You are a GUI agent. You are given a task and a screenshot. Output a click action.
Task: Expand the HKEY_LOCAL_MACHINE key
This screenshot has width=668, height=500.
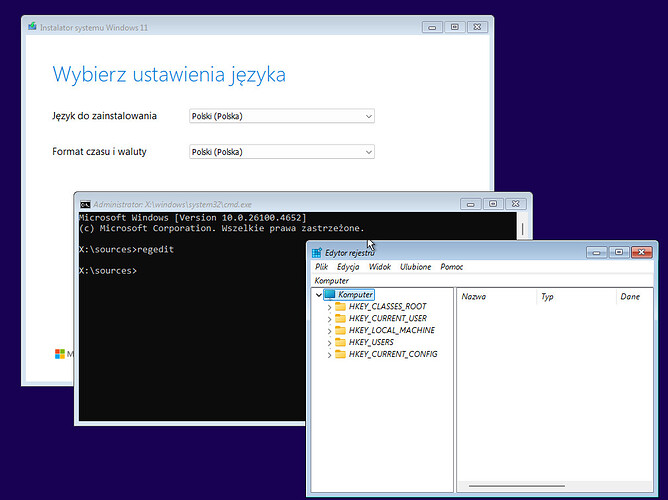pos(329,331)
